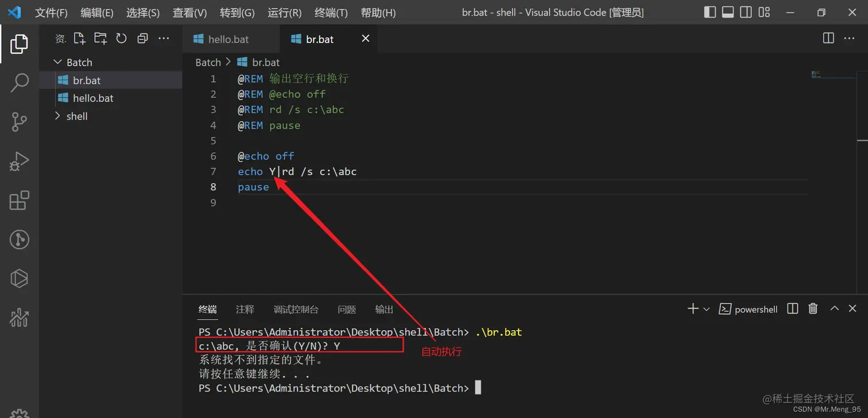This screenshot has height=418, width=868.
Task: Open the Git Graph circular icon view
Action: pos(20,239)
